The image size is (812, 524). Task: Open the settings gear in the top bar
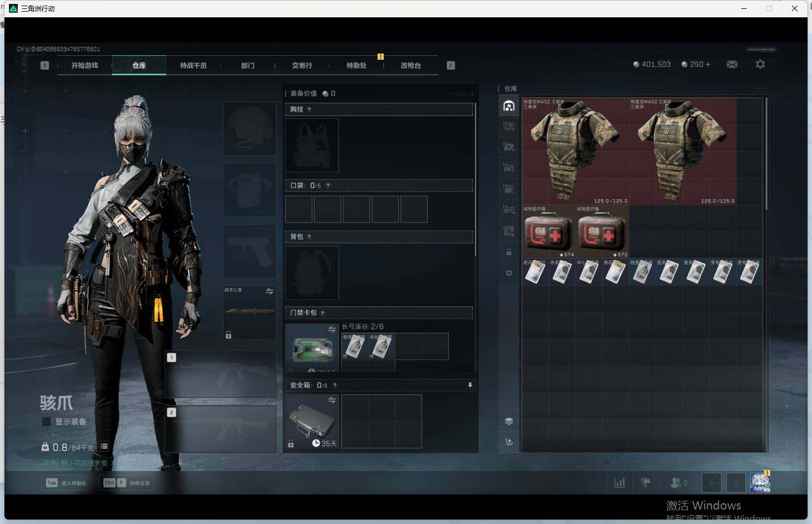tap(760, 65)
